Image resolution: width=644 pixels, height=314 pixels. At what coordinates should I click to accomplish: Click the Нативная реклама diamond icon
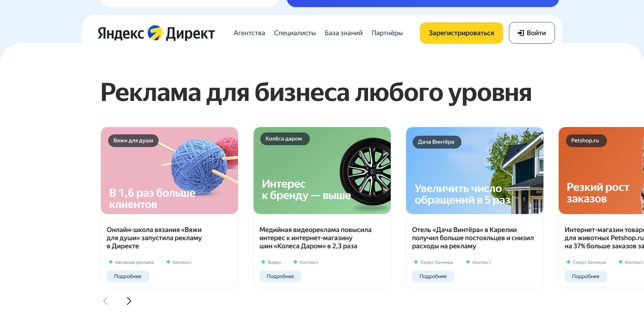tap(111, 262)
